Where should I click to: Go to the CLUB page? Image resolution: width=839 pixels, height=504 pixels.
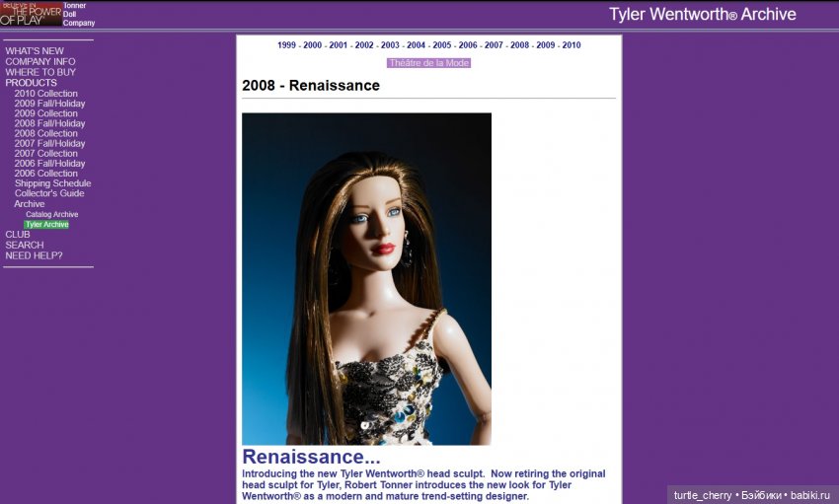point(18,234)
